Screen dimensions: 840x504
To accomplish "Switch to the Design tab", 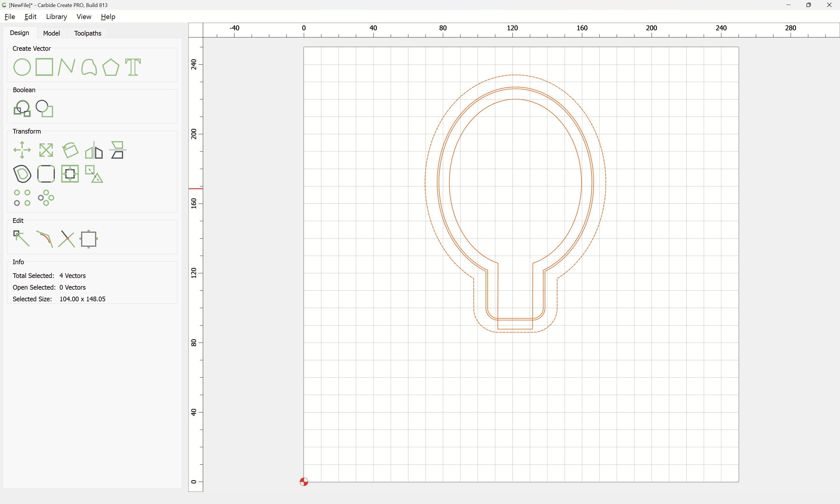I will 19,33.
